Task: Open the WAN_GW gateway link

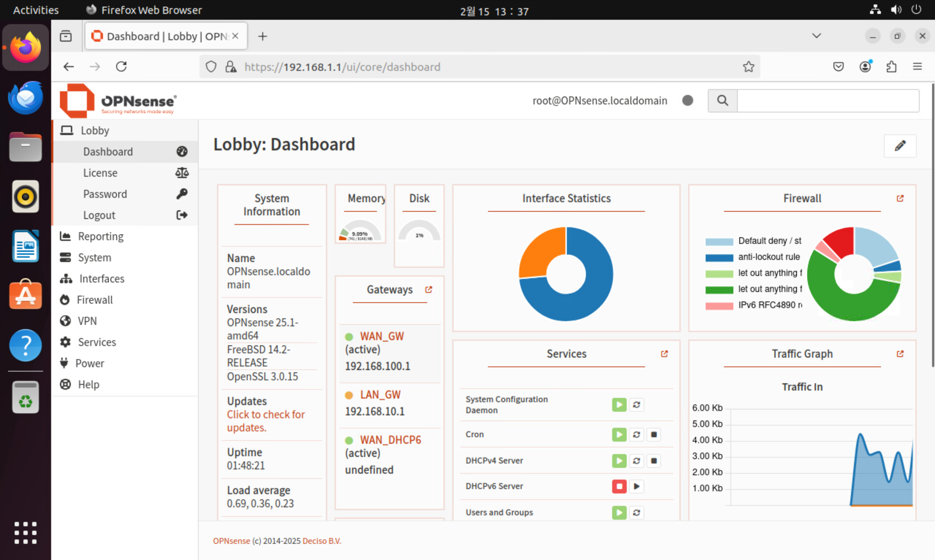Action: (382, 336)
